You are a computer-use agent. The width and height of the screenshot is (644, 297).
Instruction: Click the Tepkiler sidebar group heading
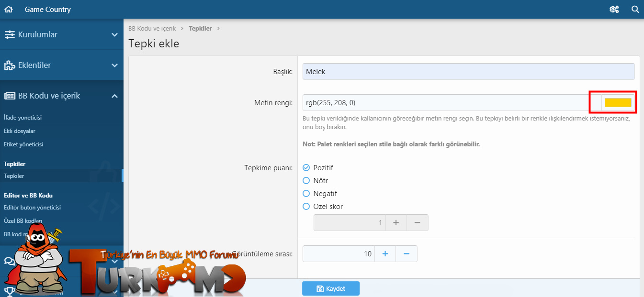point(14,164)
